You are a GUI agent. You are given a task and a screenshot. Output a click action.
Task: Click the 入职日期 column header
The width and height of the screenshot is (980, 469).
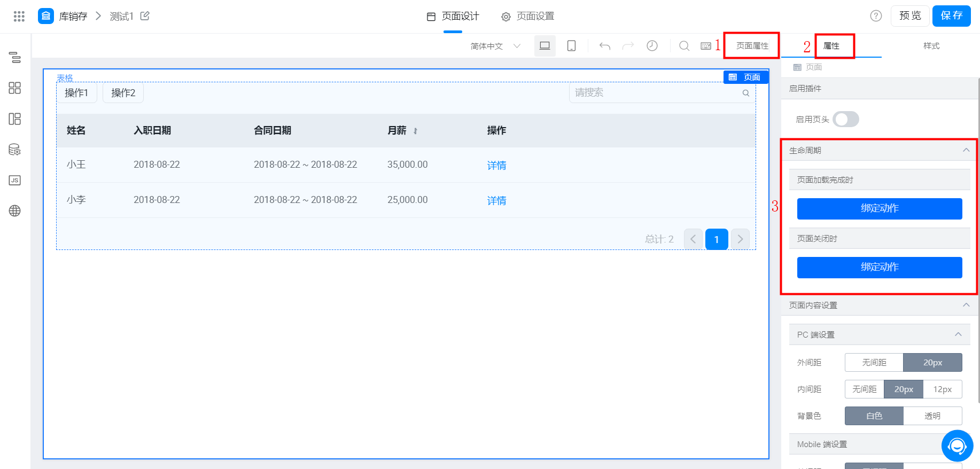point(152,130)
